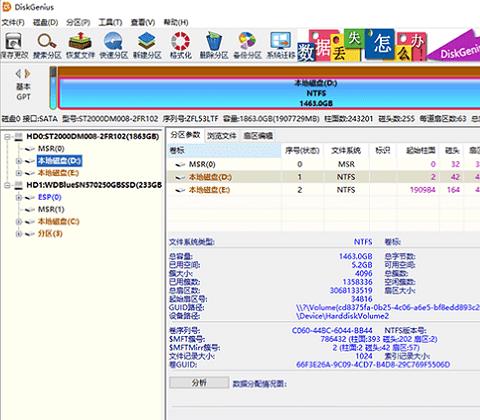This screenshot has height=420, width=480.
Task: Click volume serial C060-44BC-6044-BB44 value
Action: pos(332,331)
